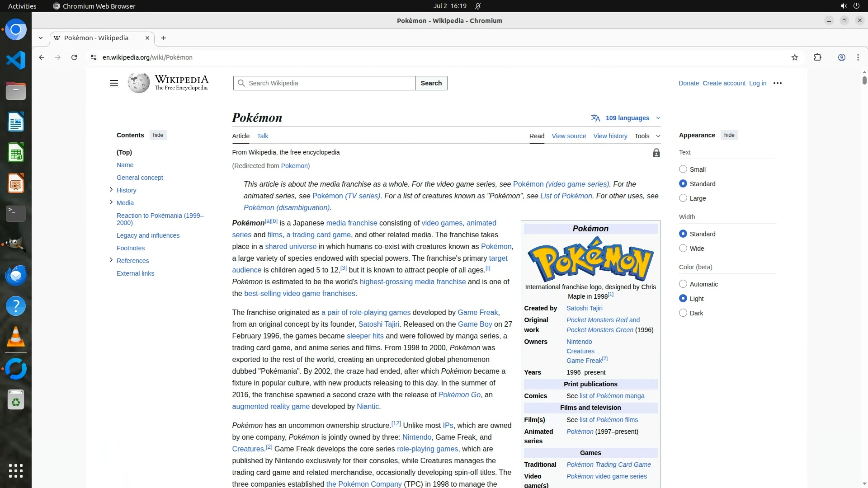Open personal tools ellipsis menu

(x=777, y=83)
